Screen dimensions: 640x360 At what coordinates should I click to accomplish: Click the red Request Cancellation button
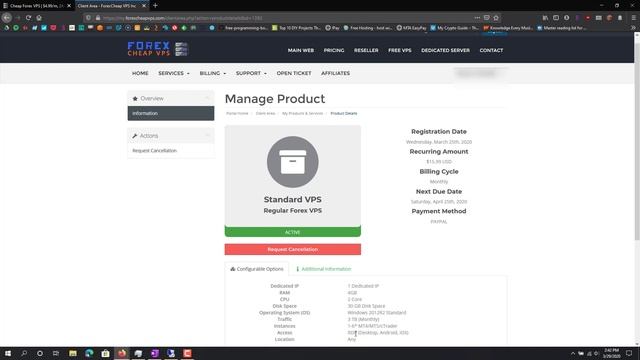[x=293, y=249]
